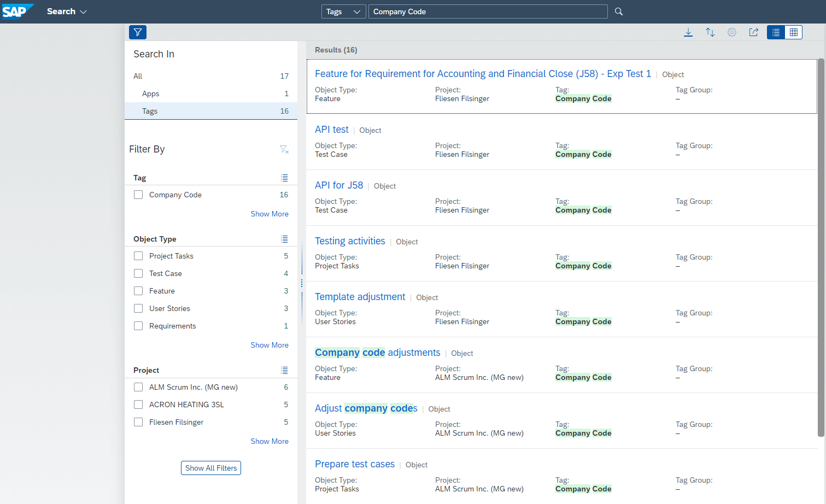The width and height of the screenshot is (826, 504).
Task: Click the Show All Filters button
Action: click(210, 467)
